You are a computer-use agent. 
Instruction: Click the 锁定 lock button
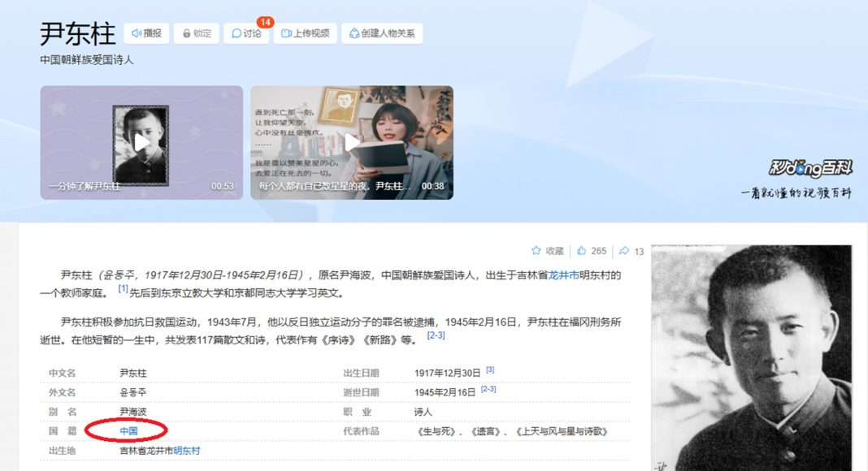tap(197, 33)
